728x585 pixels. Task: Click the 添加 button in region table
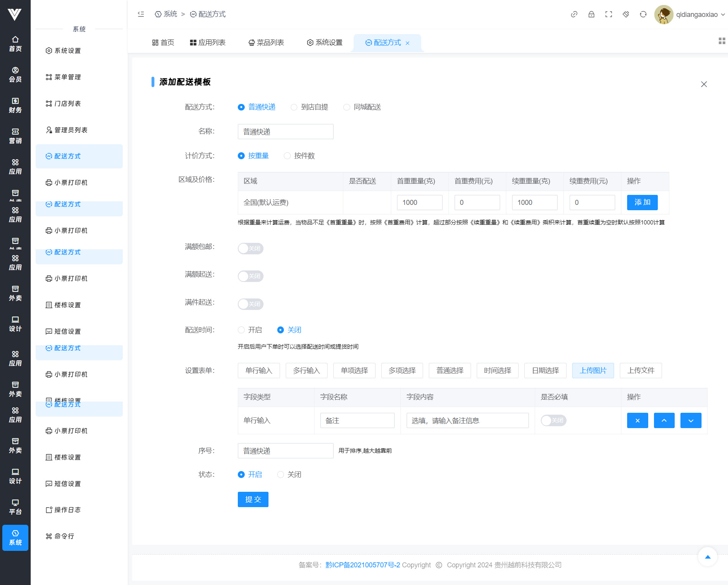tap(642, 203)
